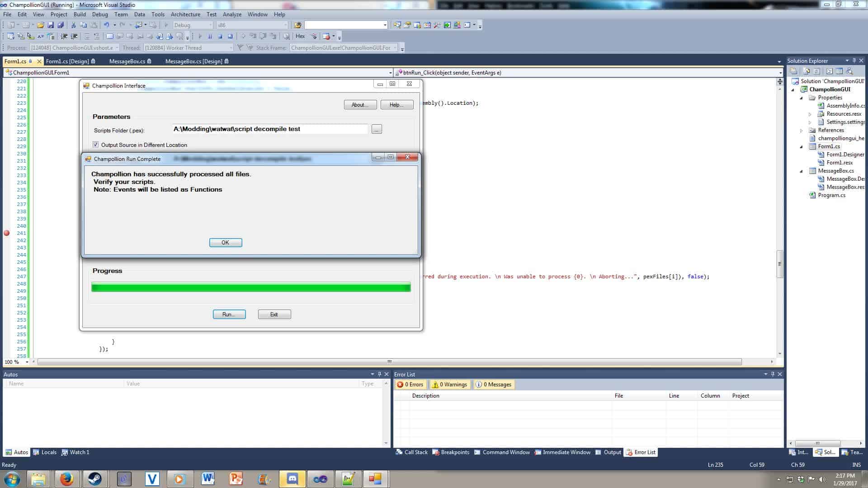Click the About... button
The height and width of the screenshot is (488, 868).
pyautogui.click(x=360, y=105)
